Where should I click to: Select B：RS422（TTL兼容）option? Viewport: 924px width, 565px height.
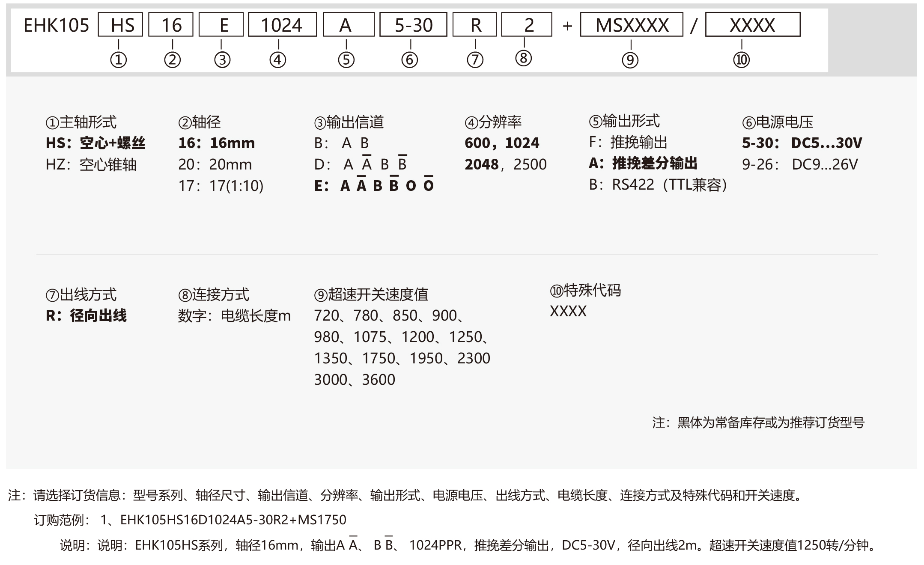click(658, 185)
